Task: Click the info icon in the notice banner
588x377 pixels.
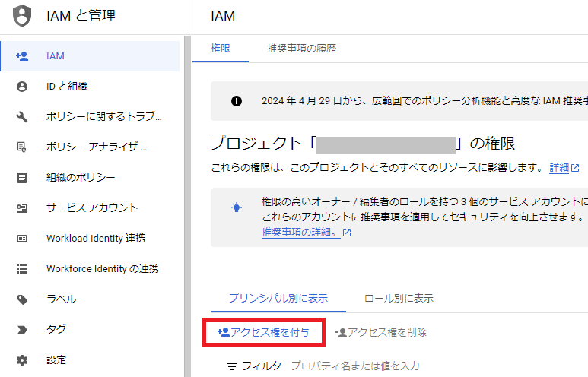Action: click(x=237, y=101)
